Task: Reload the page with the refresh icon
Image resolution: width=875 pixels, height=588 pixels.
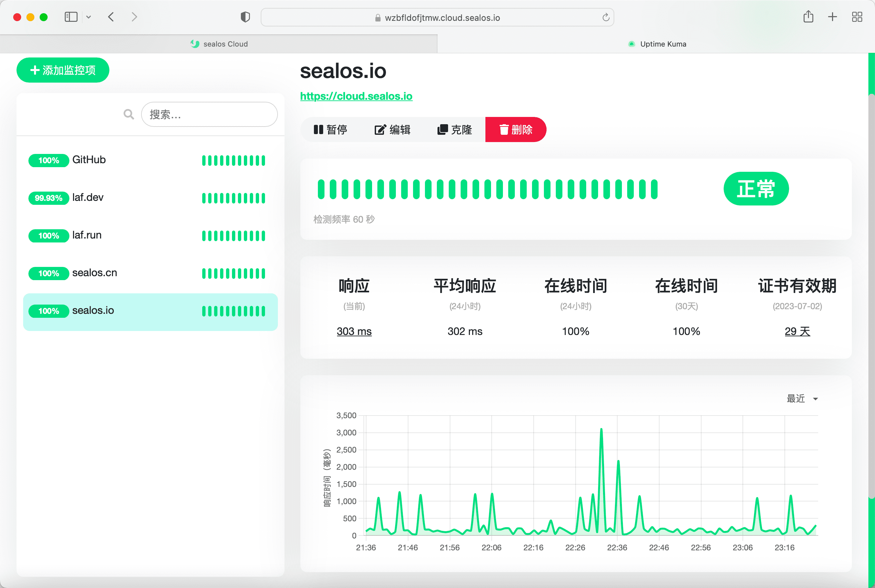Action: (606, 17)
